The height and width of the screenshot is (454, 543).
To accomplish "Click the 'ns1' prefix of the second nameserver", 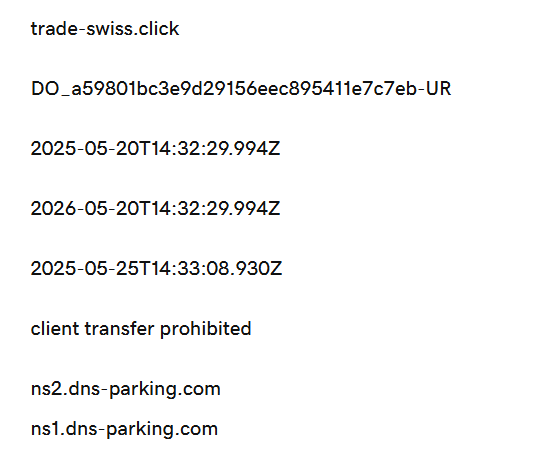I will pos(45,429).
